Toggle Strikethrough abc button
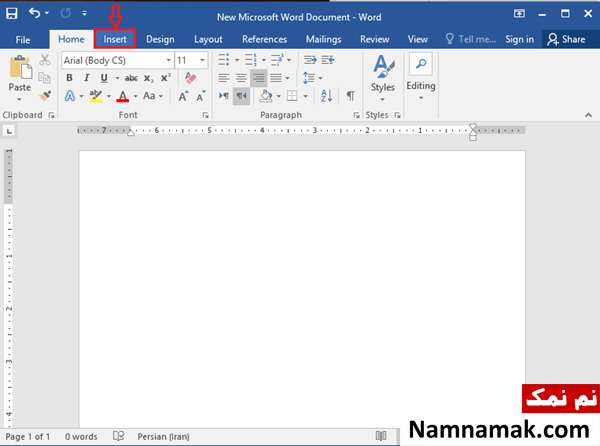This screenshot has height=446, width=600. [131, 78]
